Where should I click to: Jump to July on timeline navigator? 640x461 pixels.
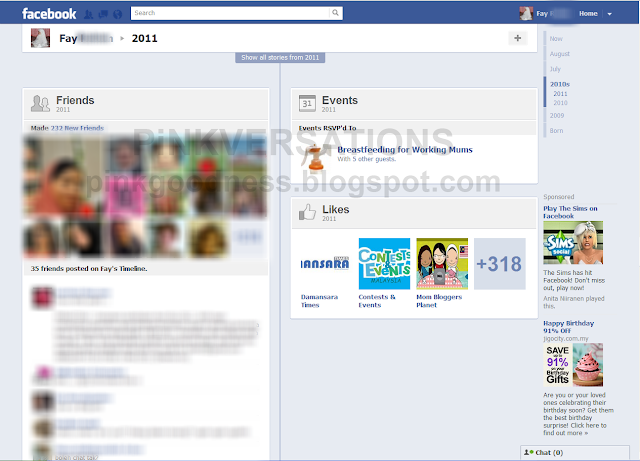[x=555, y=69]
